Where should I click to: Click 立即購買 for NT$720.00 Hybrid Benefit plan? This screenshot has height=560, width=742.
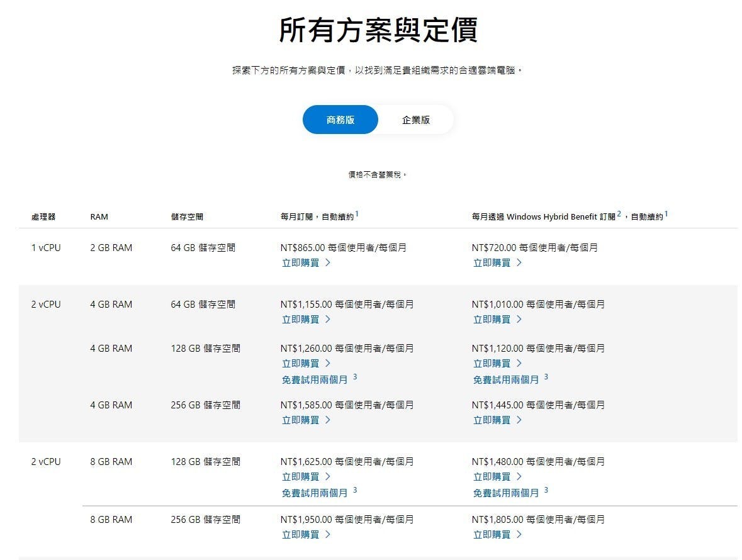pos(497,263)
